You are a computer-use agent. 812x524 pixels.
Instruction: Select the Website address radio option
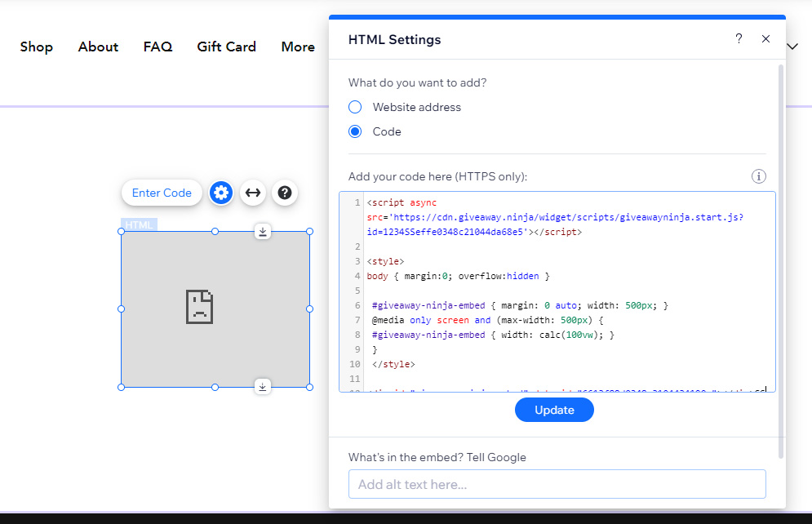pyautogui.click(x=355, y=107)
